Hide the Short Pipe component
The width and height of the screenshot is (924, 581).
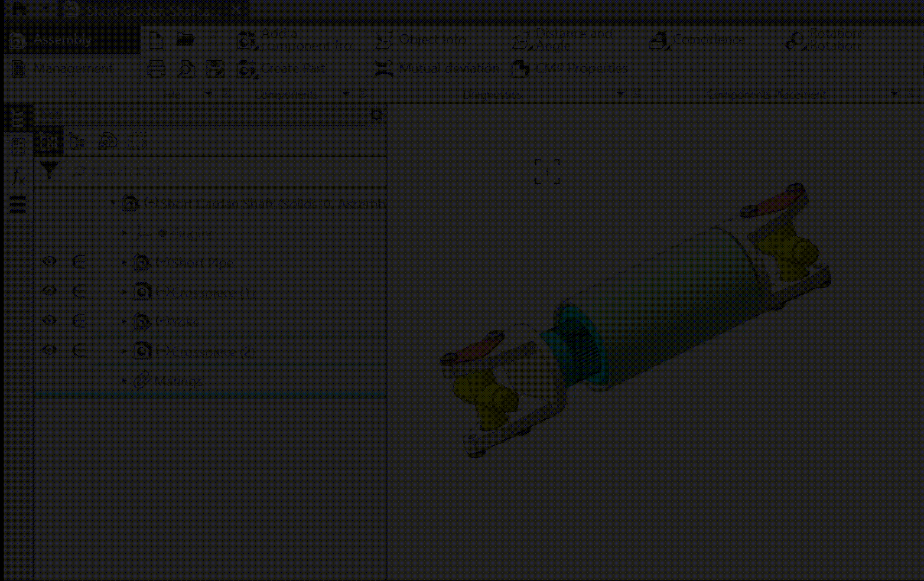50,262
